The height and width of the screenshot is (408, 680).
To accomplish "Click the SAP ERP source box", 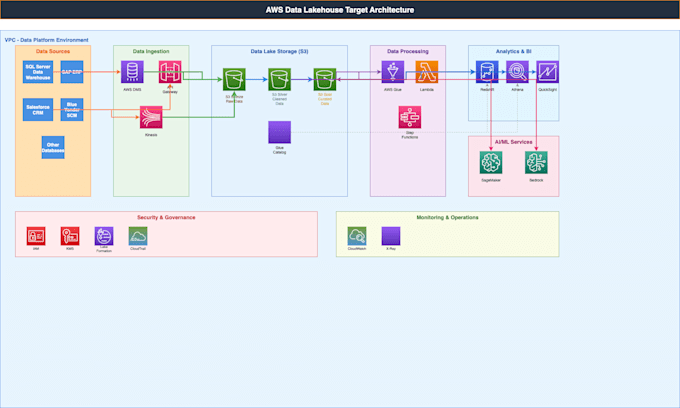I will [x=72, y=72].
